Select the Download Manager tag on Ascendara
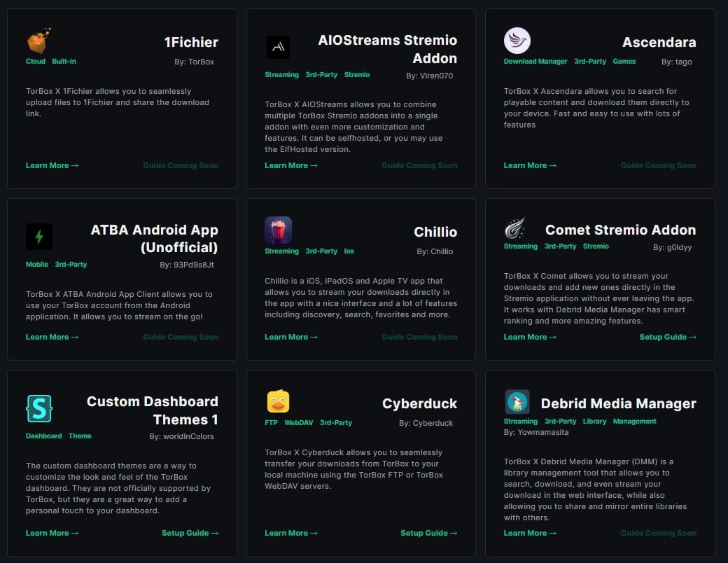Image resolution: width=728 pixels, height=563 pixels. pyautogui.click(x=535, y=62)
